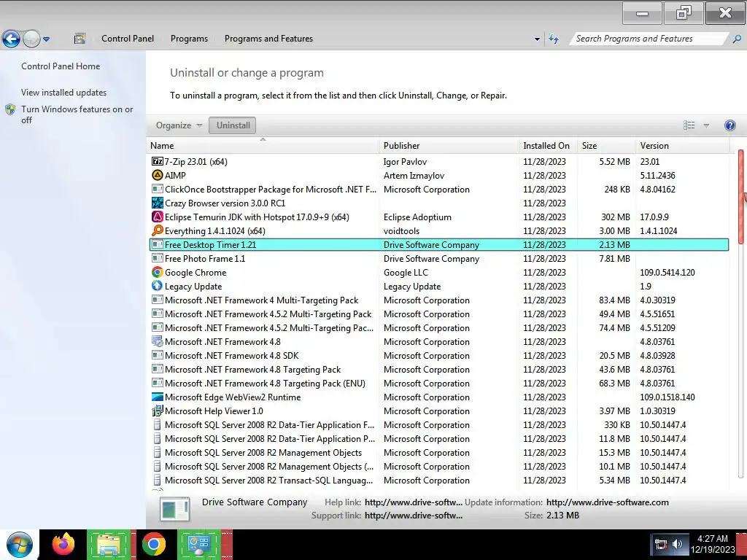Screen dimensions: 747x560
Task: Click the Control Panel taskbar icon
Action: coord(198,544)
